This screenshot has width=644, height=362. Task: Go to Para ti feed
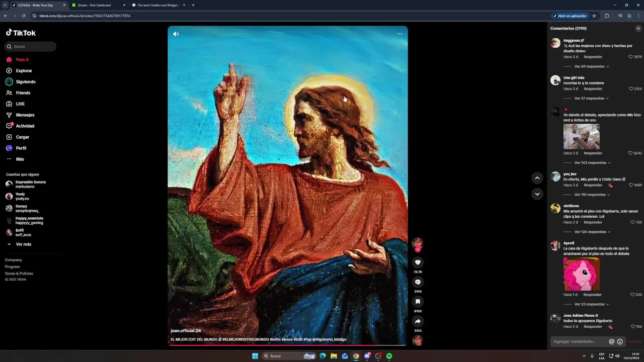pyautogui.click(x=18, y=60)
